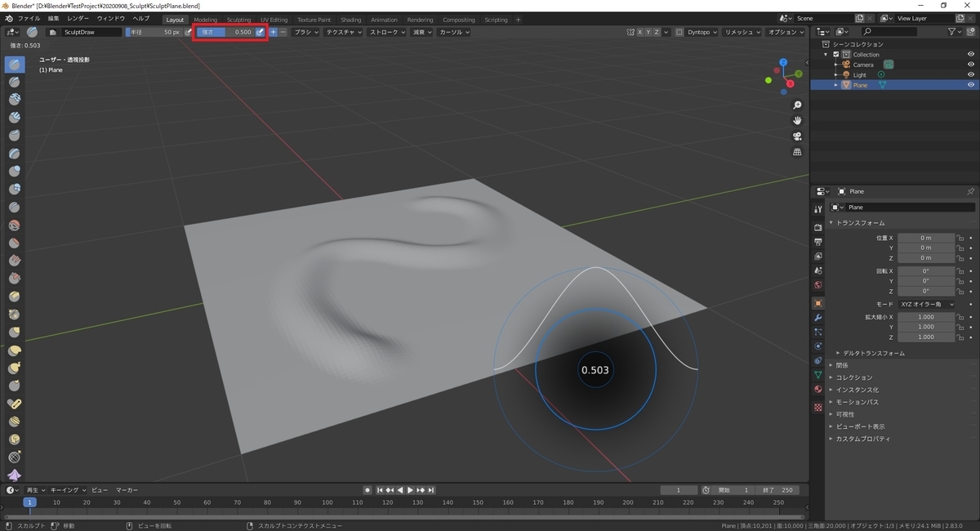The height and width of the screenshot is (531, 980).
Task: Open the Texture properties tab
Action: (x=818, y=407)
